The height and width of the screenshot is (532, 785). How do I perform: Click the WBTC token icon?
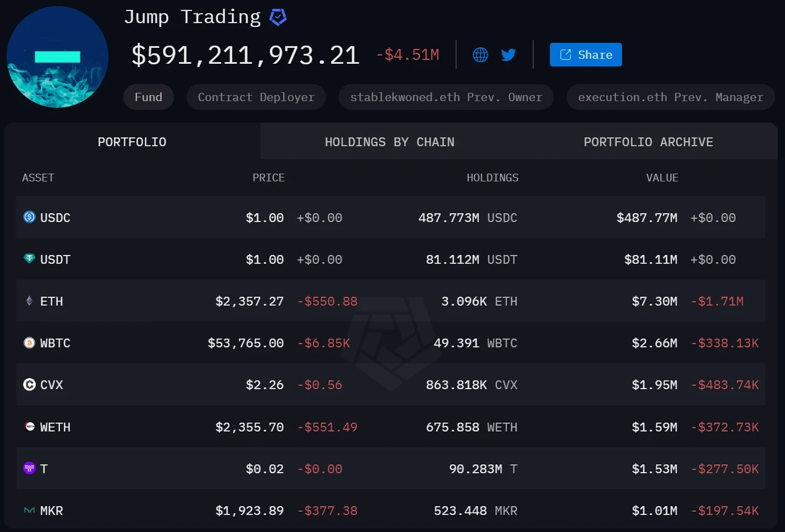29,343
